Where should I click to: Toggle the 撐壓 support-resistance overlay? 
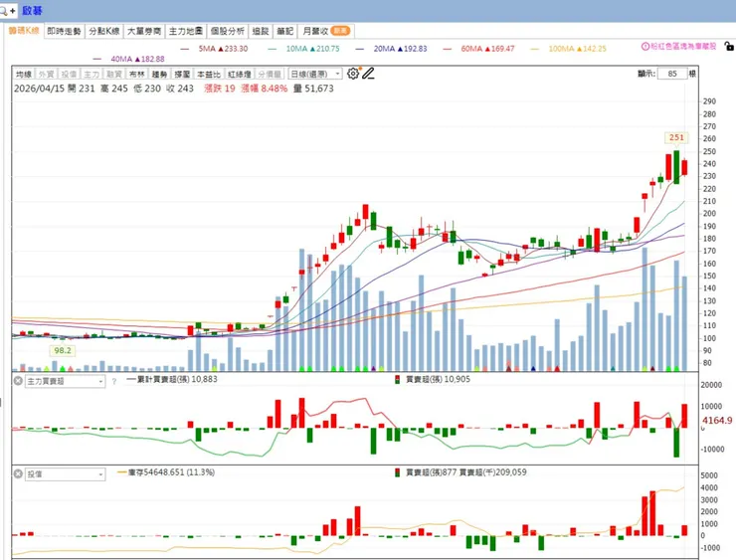click(182, 75)
